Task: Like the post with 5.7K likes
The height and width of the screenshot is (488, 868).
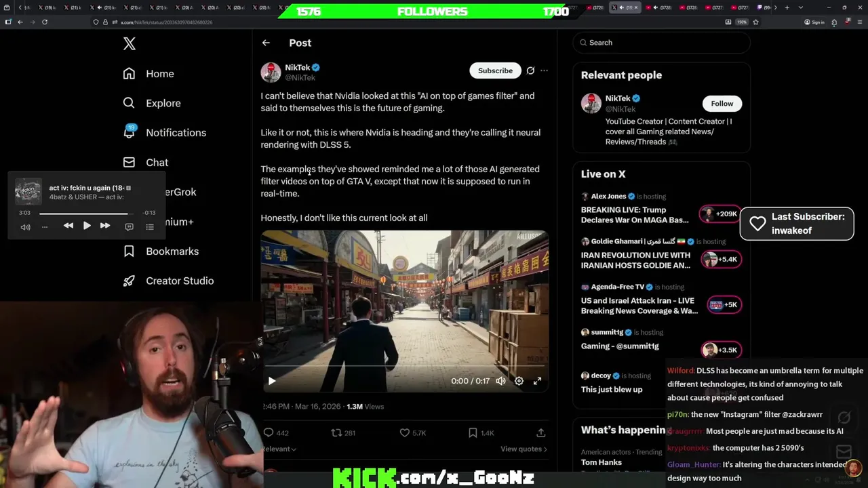Action: click(x=404, y=432)
